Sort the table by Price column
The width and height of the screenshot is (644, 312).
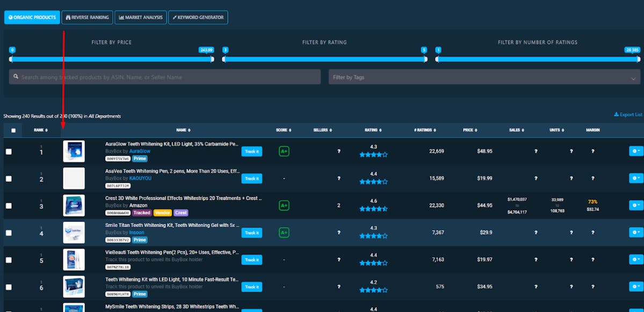click(471, 130)
